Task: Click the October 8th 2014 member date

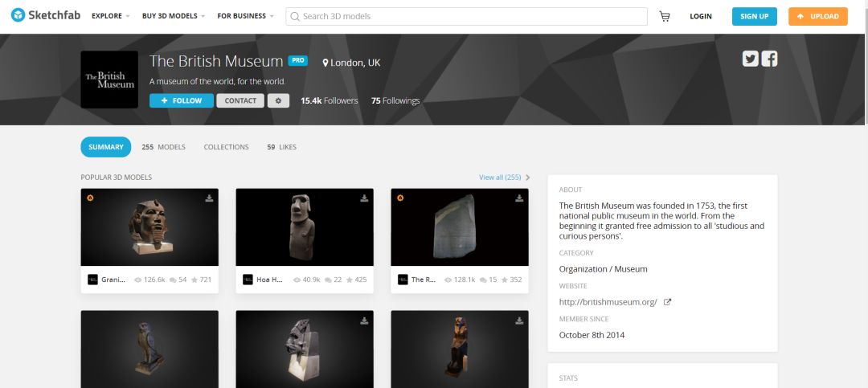Action: point(592,336)
